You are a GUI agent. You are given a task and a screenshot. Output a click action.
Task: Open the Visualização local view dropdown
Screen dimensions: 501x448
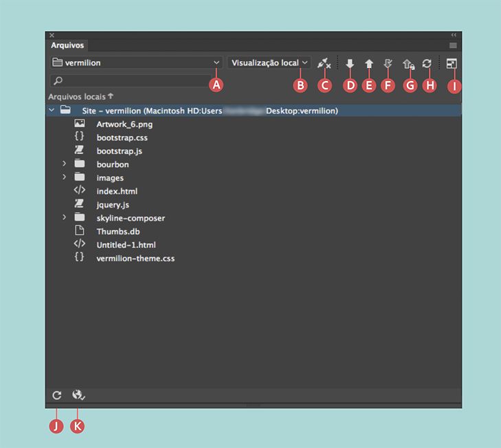pyautogui.click(x=269, y=63)
